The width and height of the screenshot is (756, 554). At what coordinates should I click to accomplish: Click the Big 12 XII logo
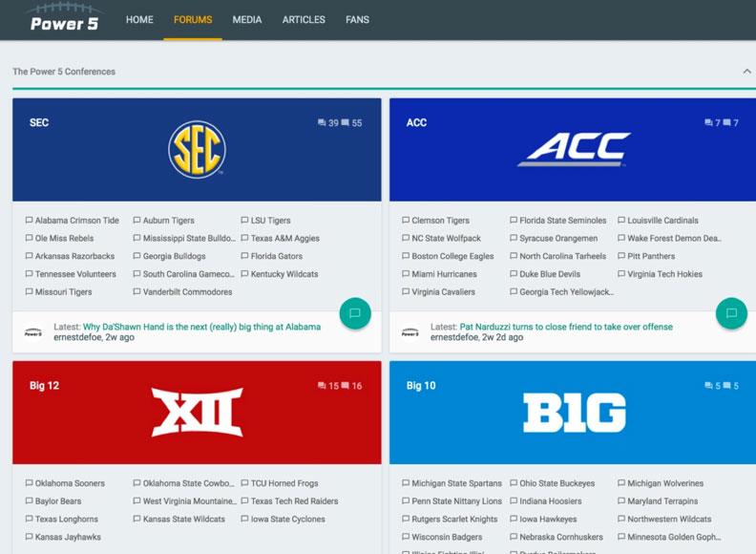click(197, 412)
